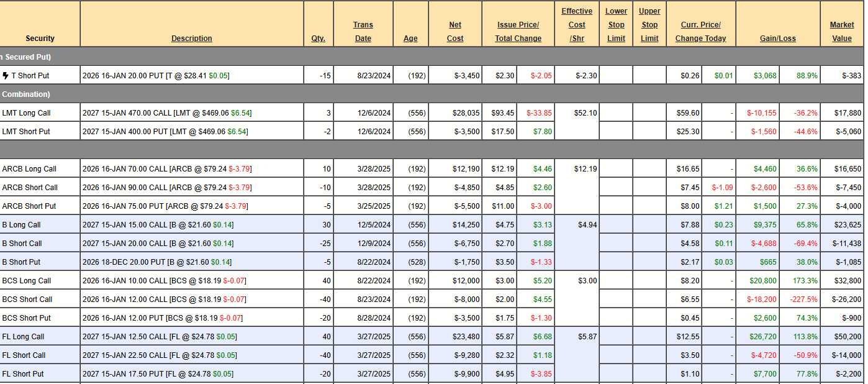The height and width of the screenshot is (384, 868).
Task: Click the lightning bolt icon beside T Short Put
Action: tap(6, 76)
